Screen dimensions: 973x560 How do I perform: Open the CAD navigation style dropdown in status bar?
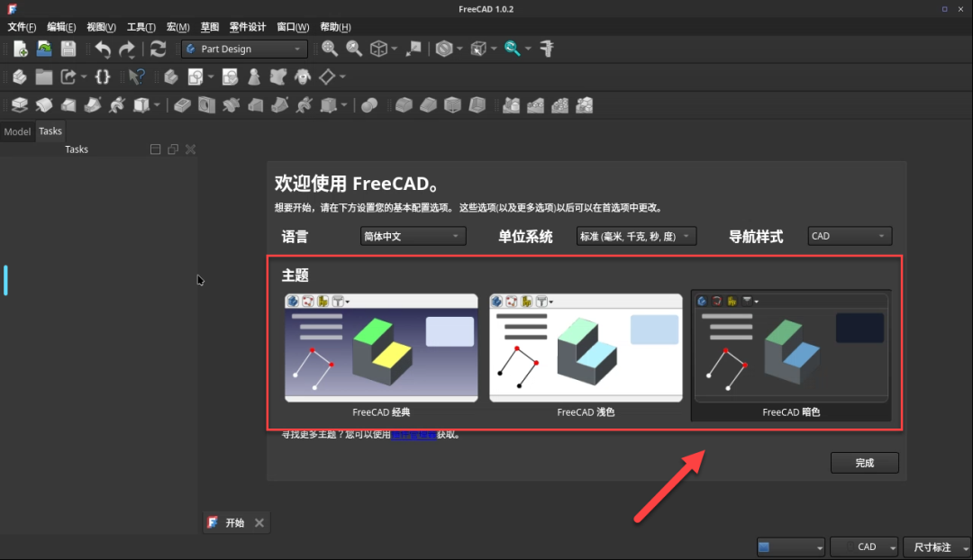coord(863,546)
